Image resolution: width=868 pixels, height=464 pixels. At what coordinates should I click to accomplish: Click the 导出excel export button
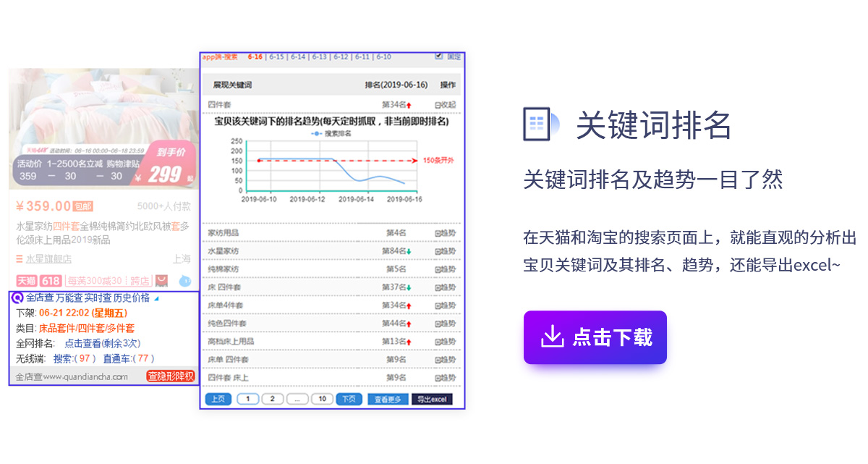[432, 399]
